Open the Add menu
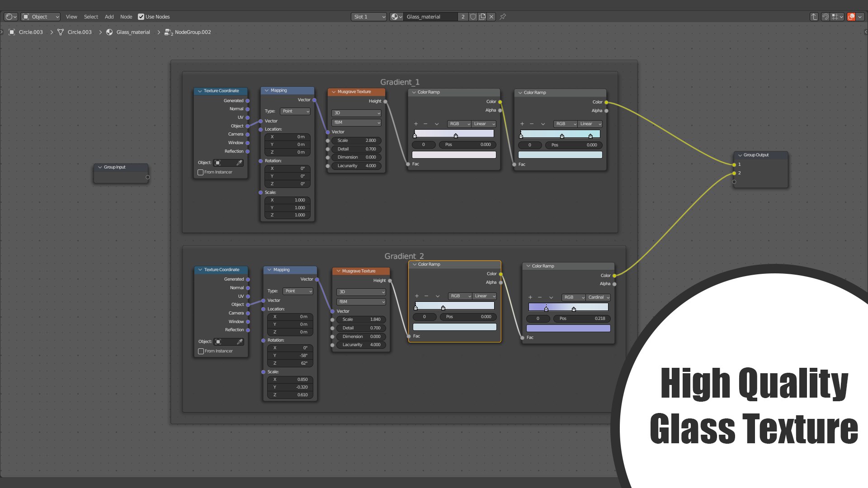 click(x=109, y=17)
